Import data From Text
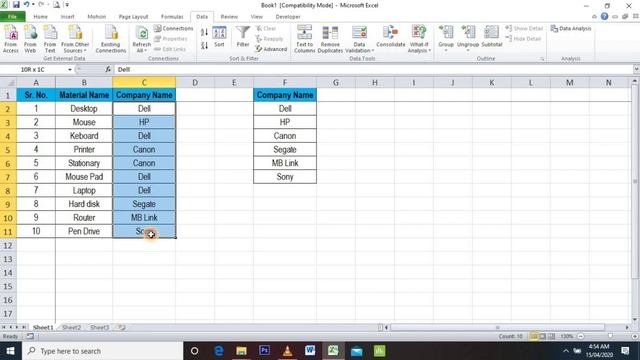The height and width of the screenshot is (360, 640). pyautogui.click(x=50, y=39)
